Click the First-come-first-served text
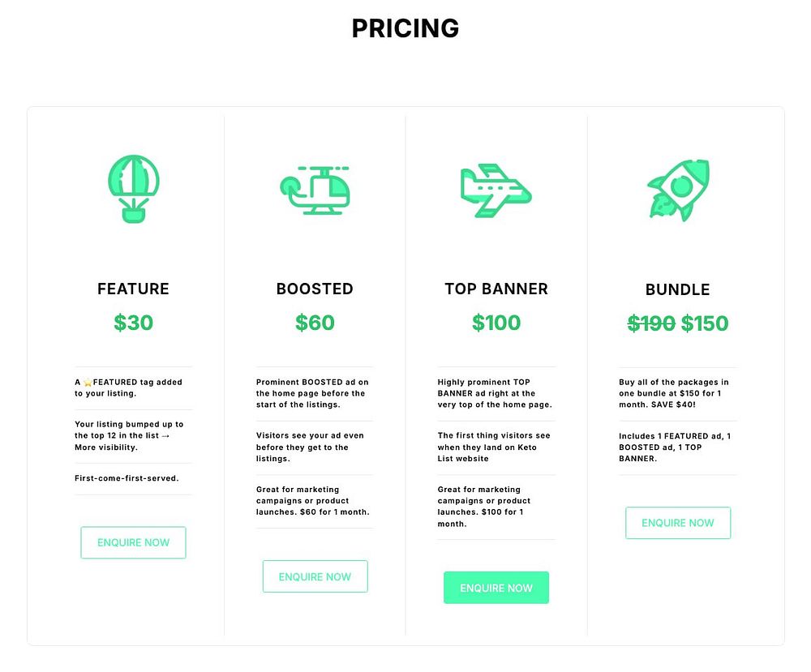The width and height of the screenshot is (811, 672). point(127,478)
